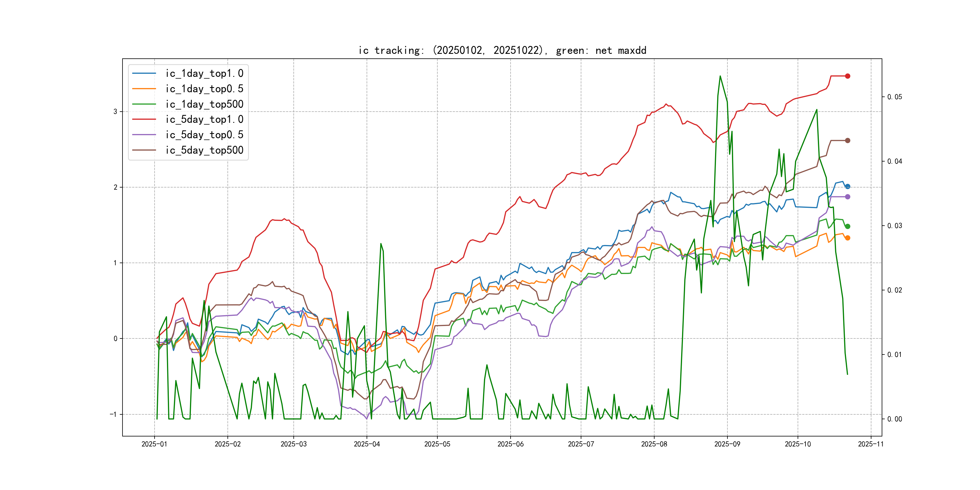Image resolution: width=980 pixels, height=490 pixels.
Task: Click the red endpoint marker dot
Action: coord(848,76)
